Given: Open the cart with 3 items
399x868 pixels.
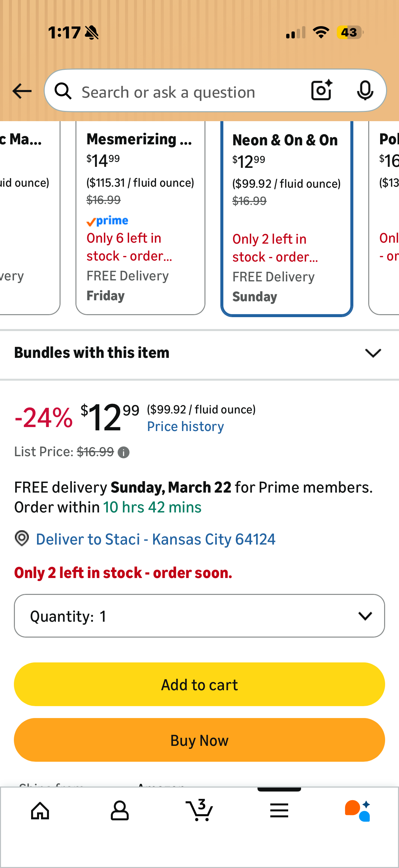Looking at the screenshot, I should tap(199, 810).
